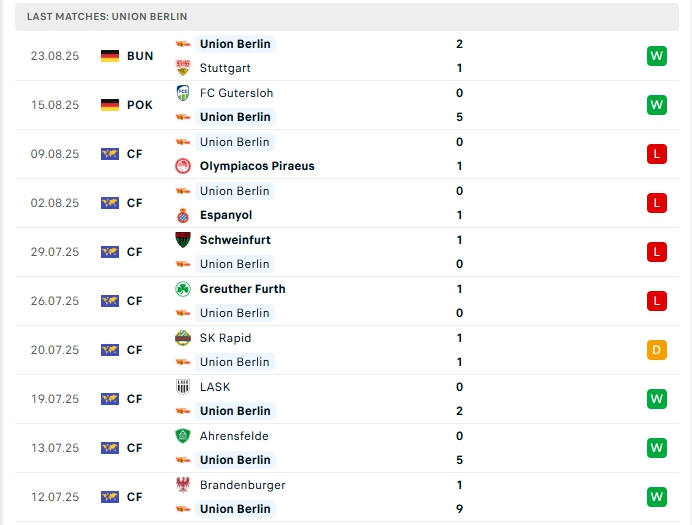Click the Brandenburger eagle crest icon

point(183,485)
